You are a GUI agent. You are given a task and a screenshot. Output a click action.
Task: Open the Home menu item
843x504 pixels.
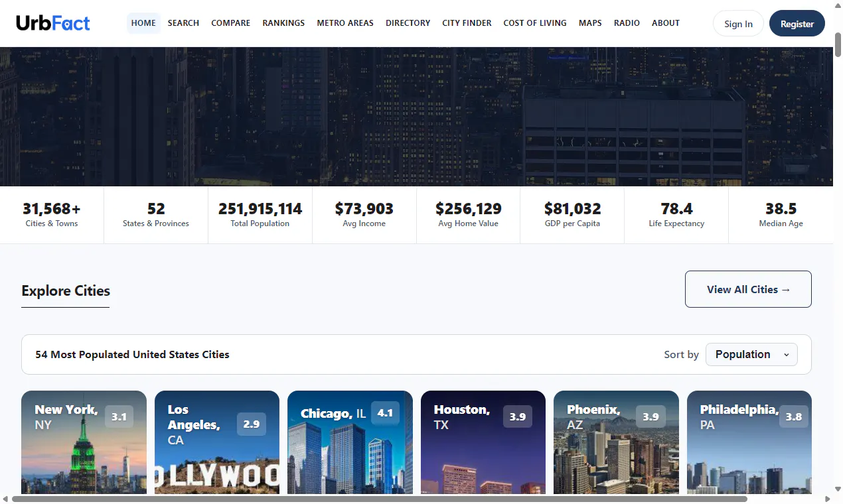143,23
